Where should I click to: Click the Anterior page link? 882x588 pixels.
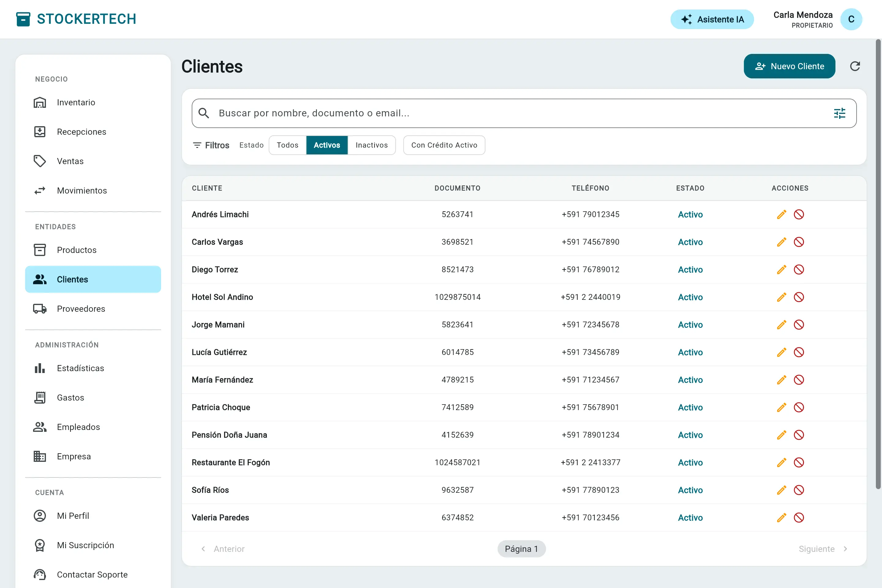pyautogui.click(x=223, y=549)
